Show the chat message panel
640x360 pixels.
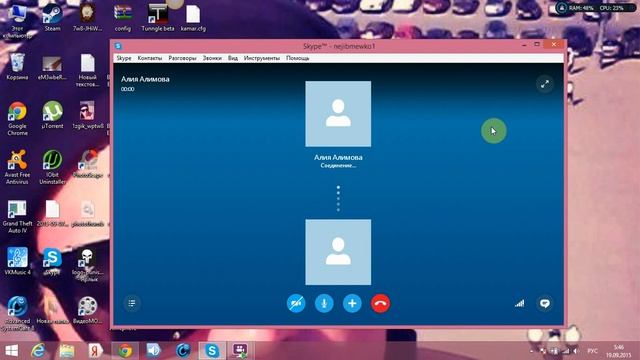545,303
